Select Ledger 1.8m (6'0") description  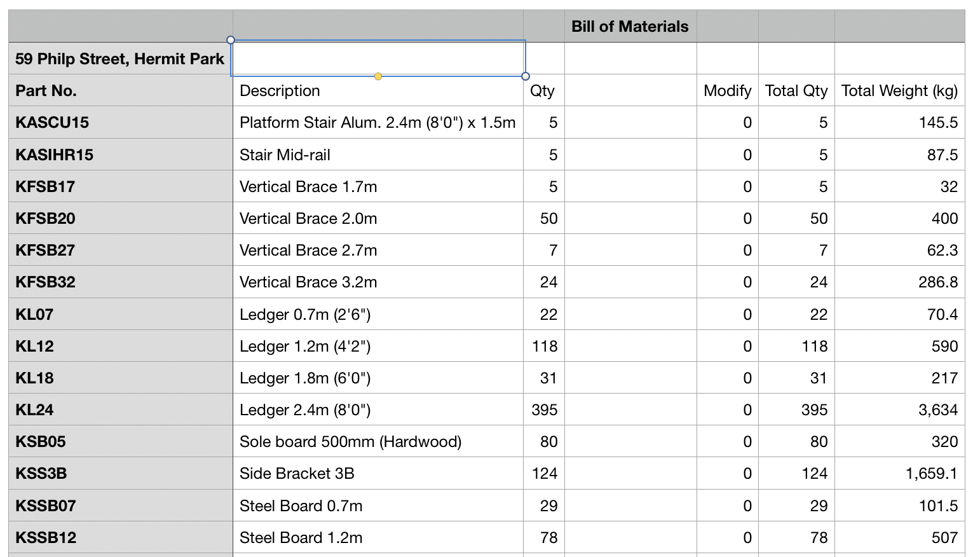tap(378, 378)
